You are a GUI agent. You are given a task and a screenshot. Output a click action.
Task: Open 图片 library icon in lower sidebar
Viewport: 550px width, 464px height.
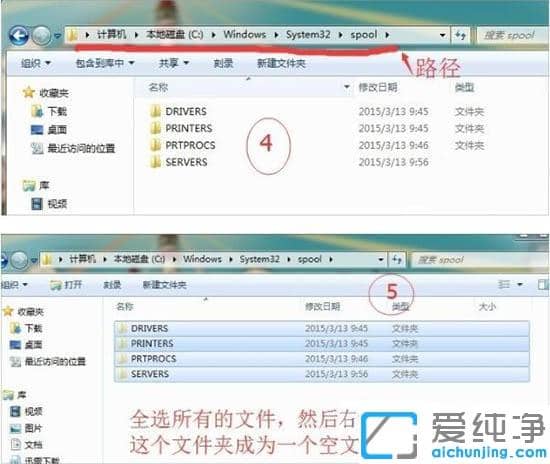(x=15, y=428)
